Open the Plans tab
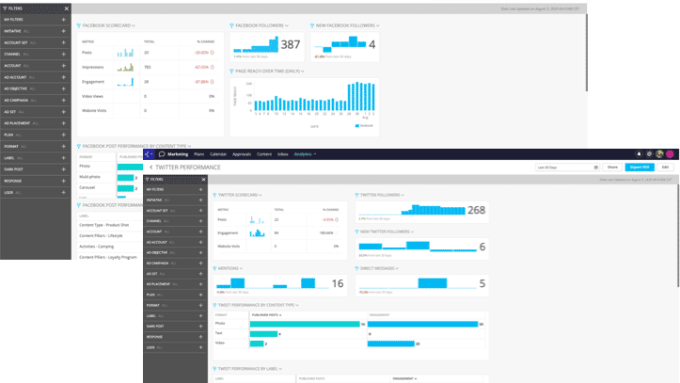Screen dimensions: 680x383 199,154
